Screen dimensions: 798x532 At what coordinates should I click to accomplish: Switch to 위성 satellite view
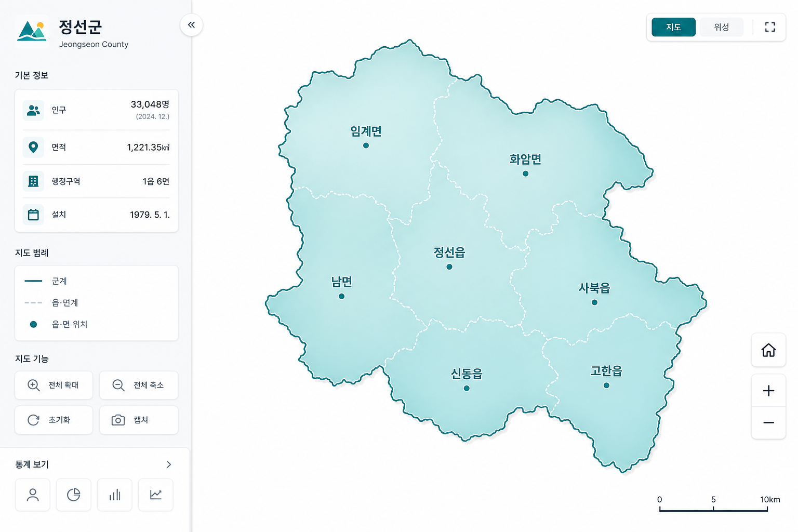pyautogui.click(x=721, y=27)
